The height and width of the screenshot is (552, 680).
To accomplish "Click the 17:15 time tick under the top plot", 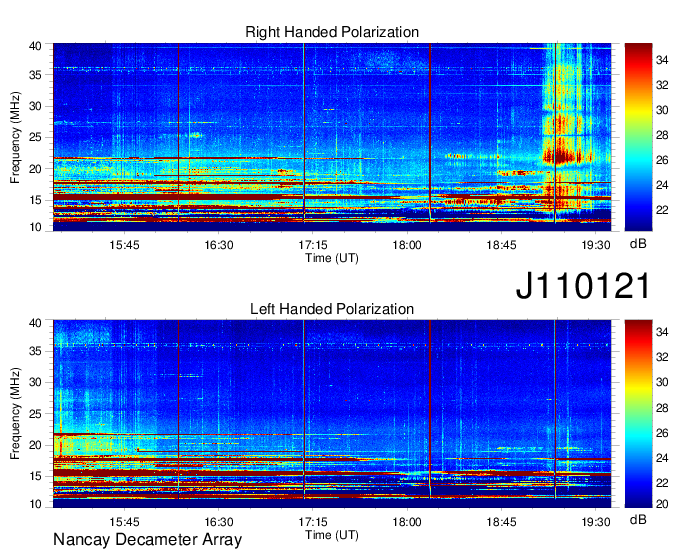I will coord(313,245).
